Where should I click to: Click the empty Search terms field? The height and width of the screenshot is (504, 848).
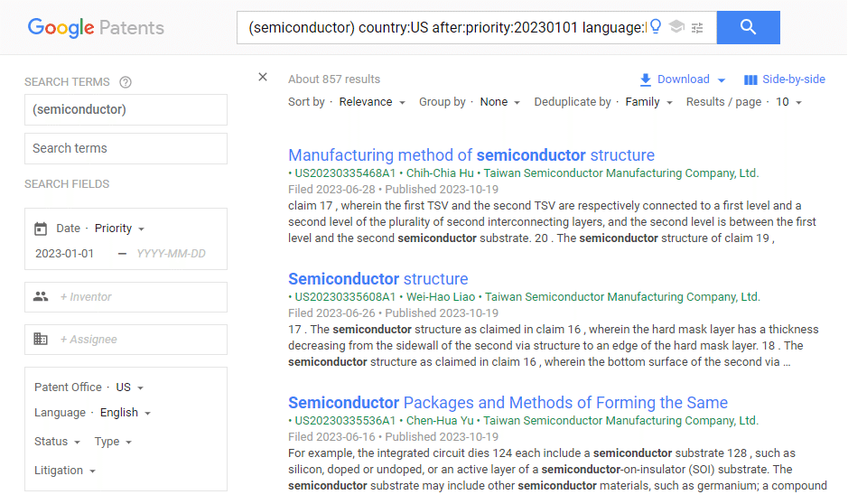coord(126,149)
